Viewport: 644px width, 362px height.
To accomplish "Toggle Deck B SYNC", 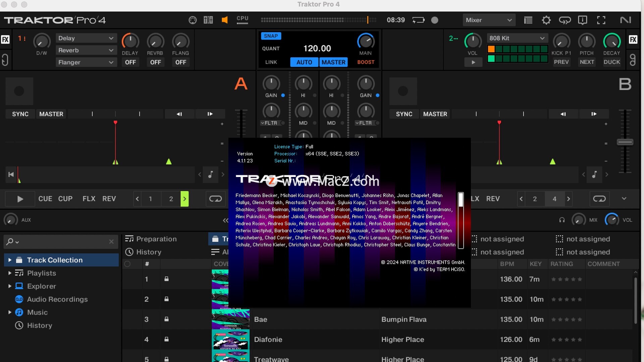I will click(x=404, y=114).
